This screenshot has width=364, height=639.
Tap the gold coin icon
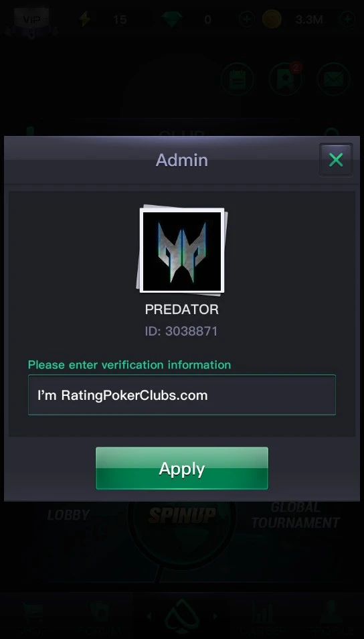coord(272,19)
